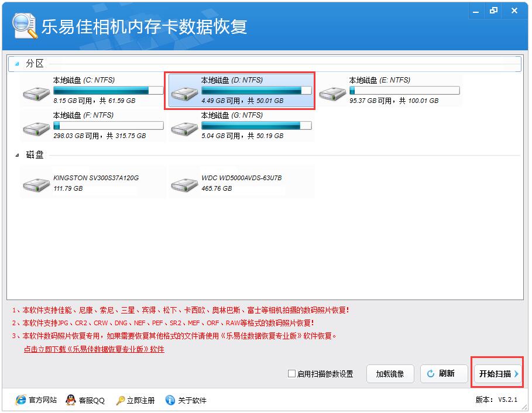Restore down the application window
The width and height of the screenshot is (532, 413).
tap(493, 11)
